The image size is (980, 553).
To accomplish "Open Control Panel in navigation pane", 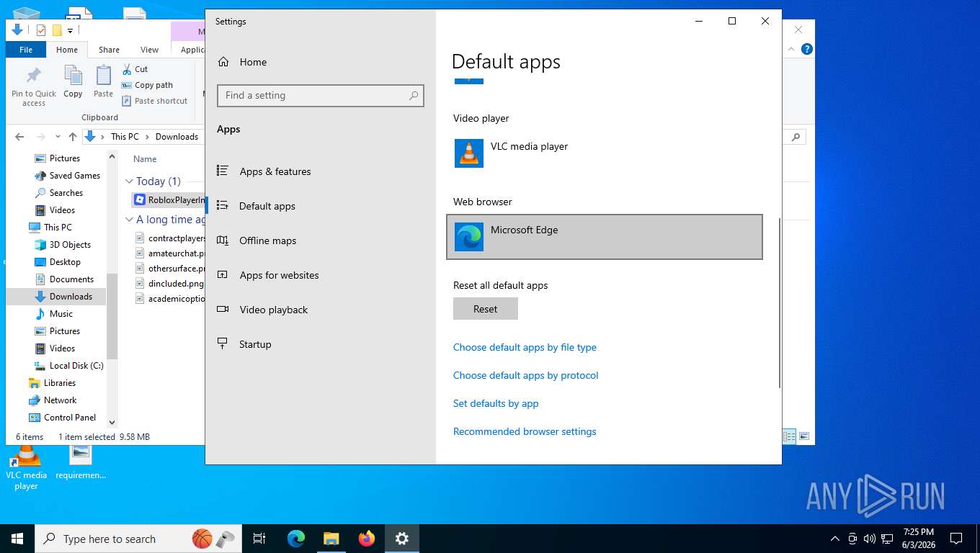I will pos(62,418).
